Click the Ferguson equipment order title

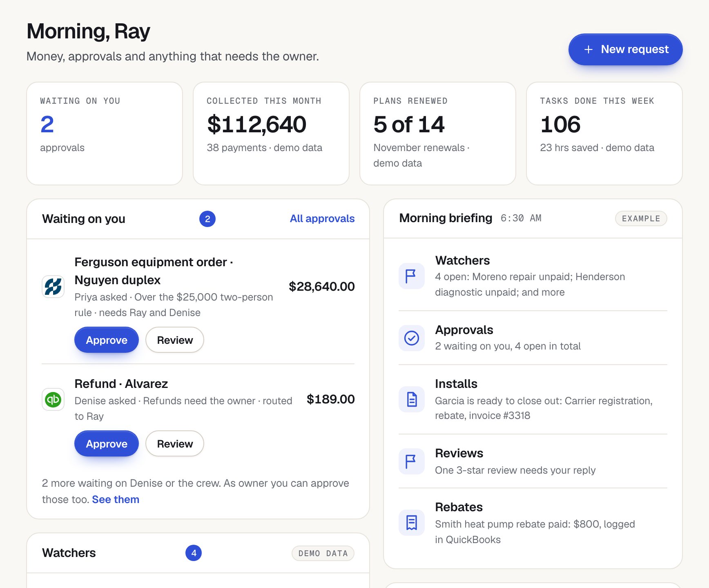(x=154, y=271)
